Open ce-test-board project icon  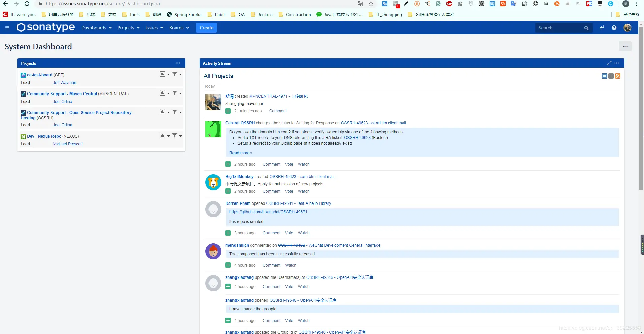(23, 75)
